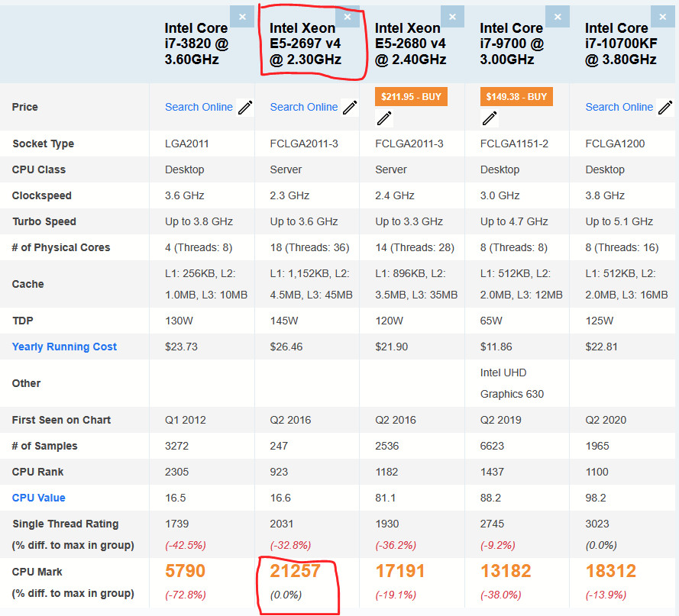The height and width of the screenshot is (616, 679).
Task: Open the CPU Value link
Action: [x=38, y=498]
